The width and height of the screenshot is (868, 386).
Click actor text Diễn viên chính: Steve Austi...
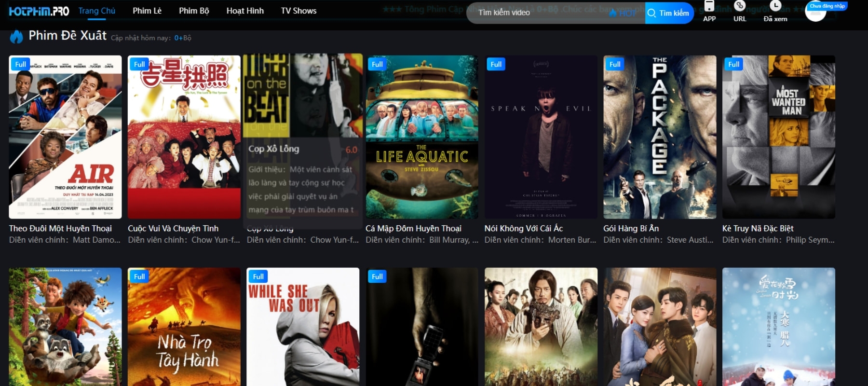pyautogui.click(x=658, y=240)
